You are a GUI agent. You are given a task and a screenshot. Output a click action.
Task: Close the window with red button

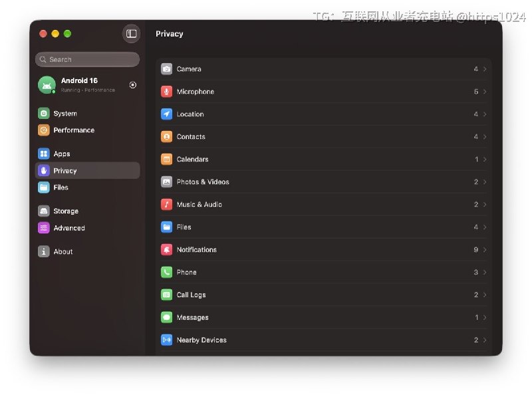[43, 34]
